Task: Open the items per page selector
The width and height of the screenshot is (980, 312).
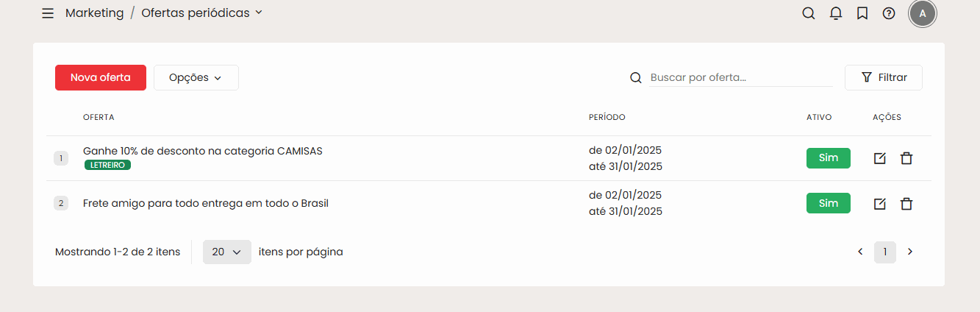Action: pos(226,252)
